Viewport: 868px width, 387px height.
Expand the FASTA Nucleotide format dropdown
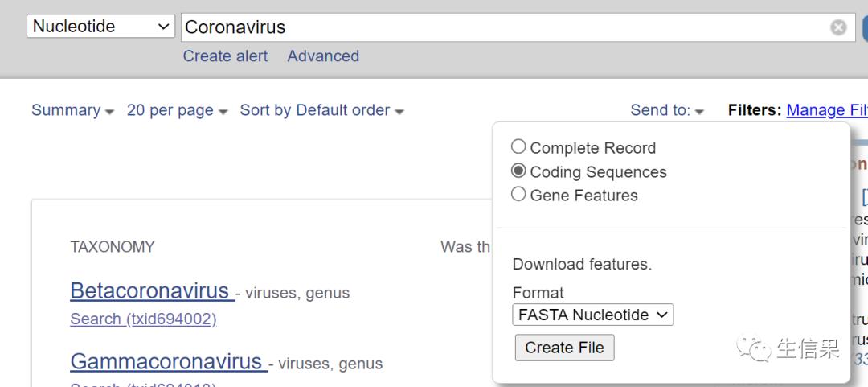592,315
